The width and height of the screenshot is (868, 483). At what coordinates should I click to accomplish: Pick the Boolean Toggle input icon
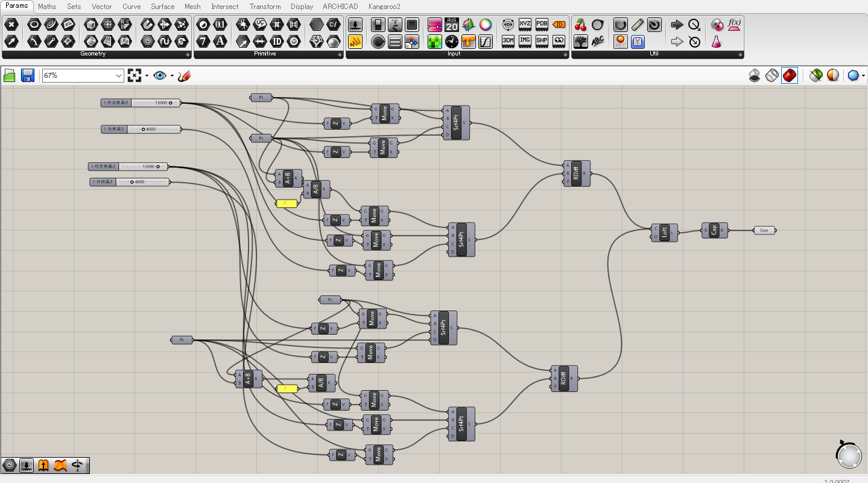click(378, 25)
